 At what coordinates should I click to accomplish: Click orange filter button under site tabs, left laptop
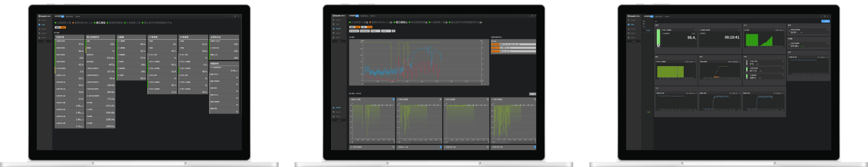pos(63,27)
